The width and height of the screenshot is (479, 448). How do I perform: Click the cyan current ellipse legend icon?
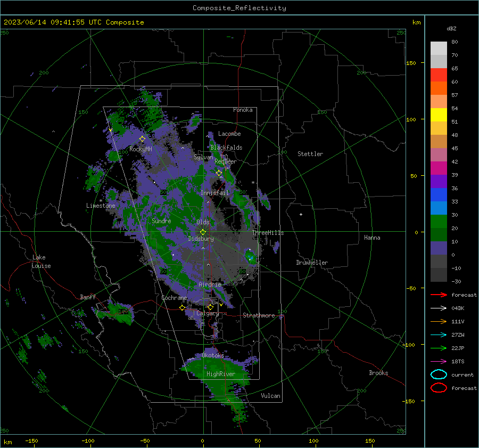439,374
